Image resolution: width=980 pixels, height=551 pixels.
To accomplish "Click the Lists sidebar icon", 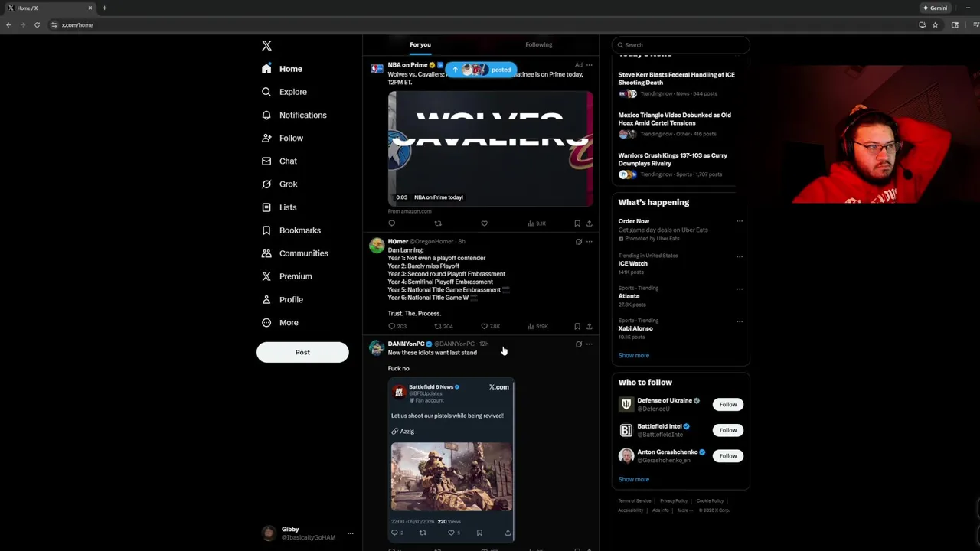I will coord(266,207).
